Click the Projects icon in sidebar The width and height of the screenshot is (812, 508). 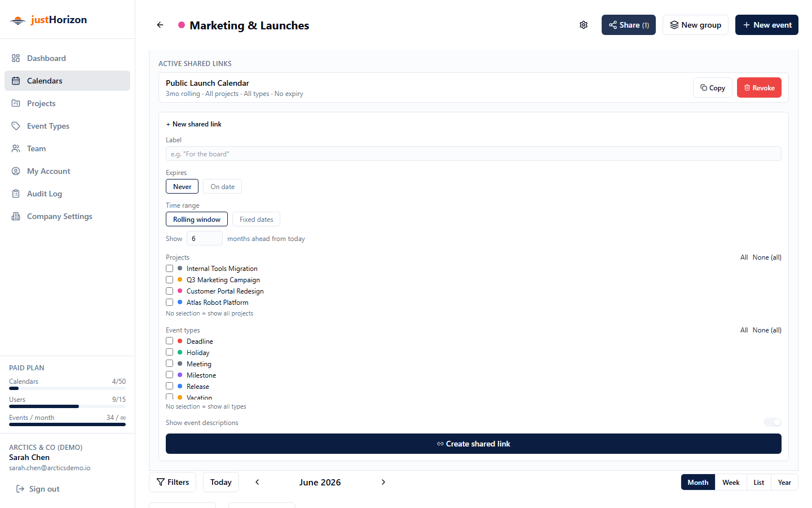[x=16, y=103]
